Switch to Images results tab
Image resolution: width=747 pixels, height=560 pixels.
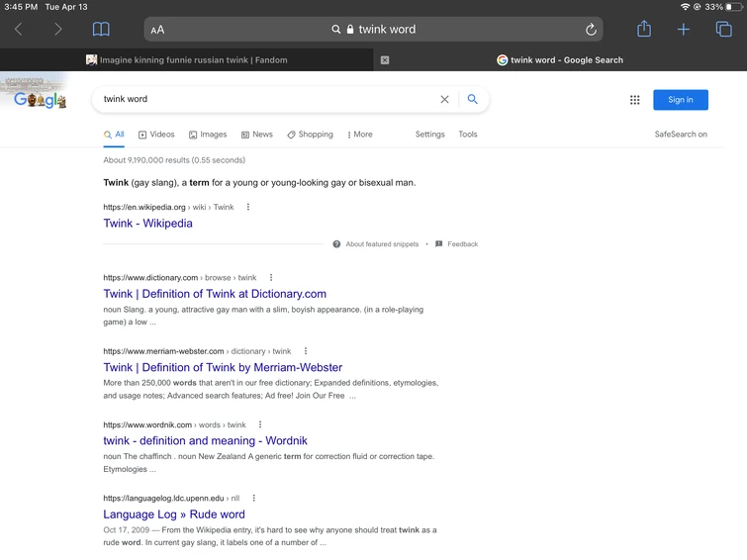[208, 135]
